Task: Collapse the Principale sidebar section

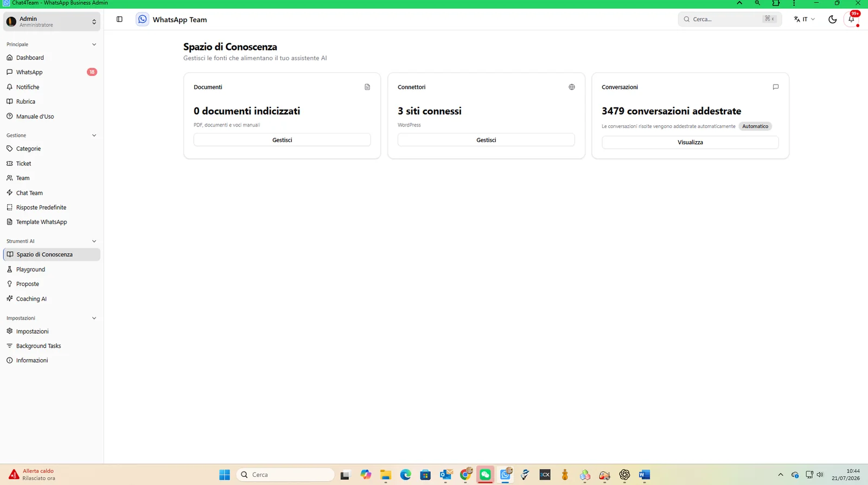Action: click(94, 44)
